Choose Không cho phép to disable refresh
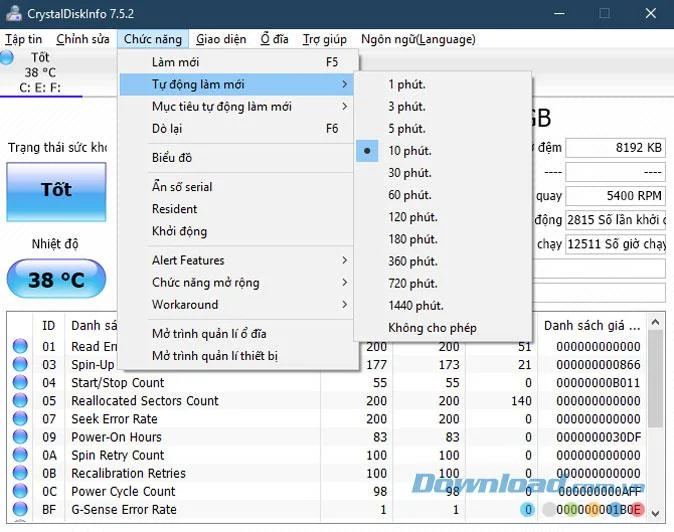Image resolution: width=674 pixels, height=532 pixels. (x=443, y=328)
